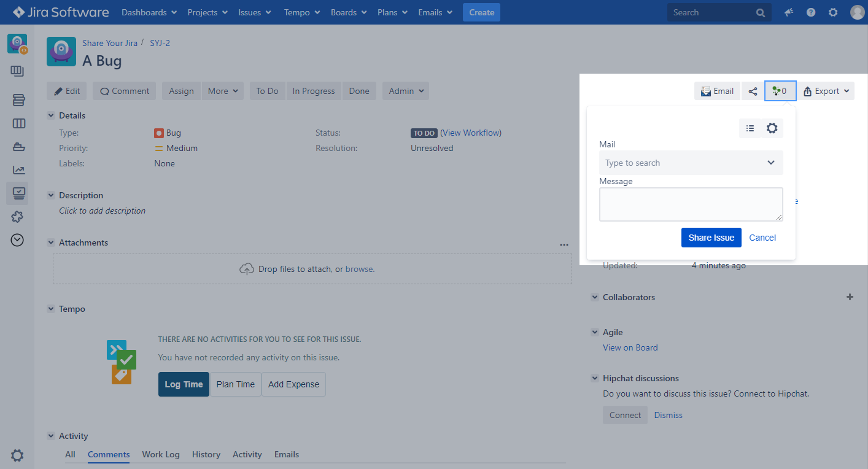Click the feedback megaphone icon
This screenshot has width=868, height=469.
(x=789, y=12)
